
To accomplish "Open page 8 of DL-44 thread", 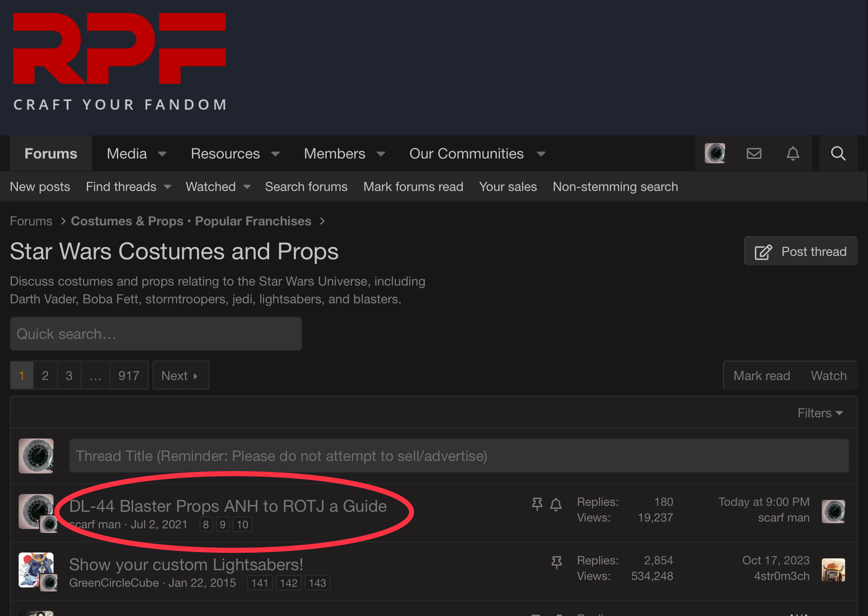I will click(206, 524).
